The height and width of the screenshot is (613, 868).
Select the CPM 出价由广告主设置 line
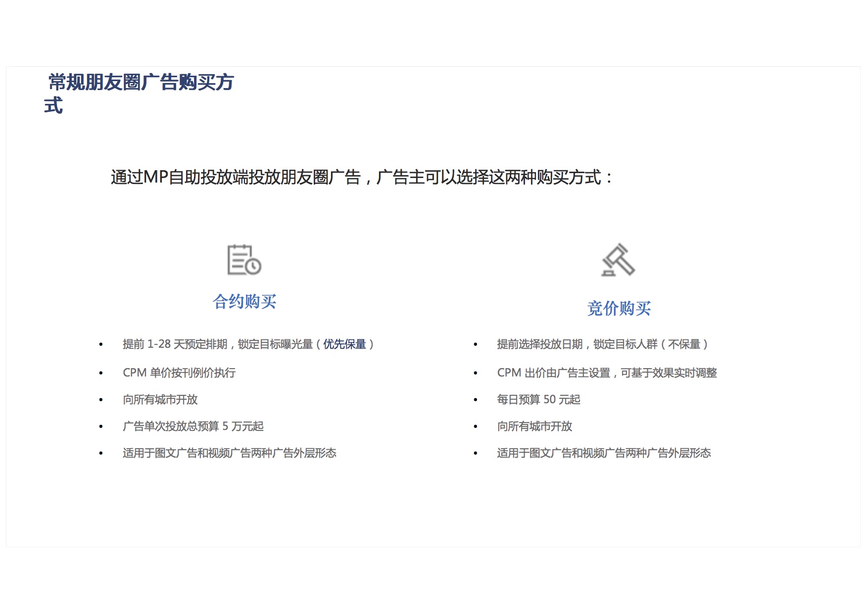607,373
